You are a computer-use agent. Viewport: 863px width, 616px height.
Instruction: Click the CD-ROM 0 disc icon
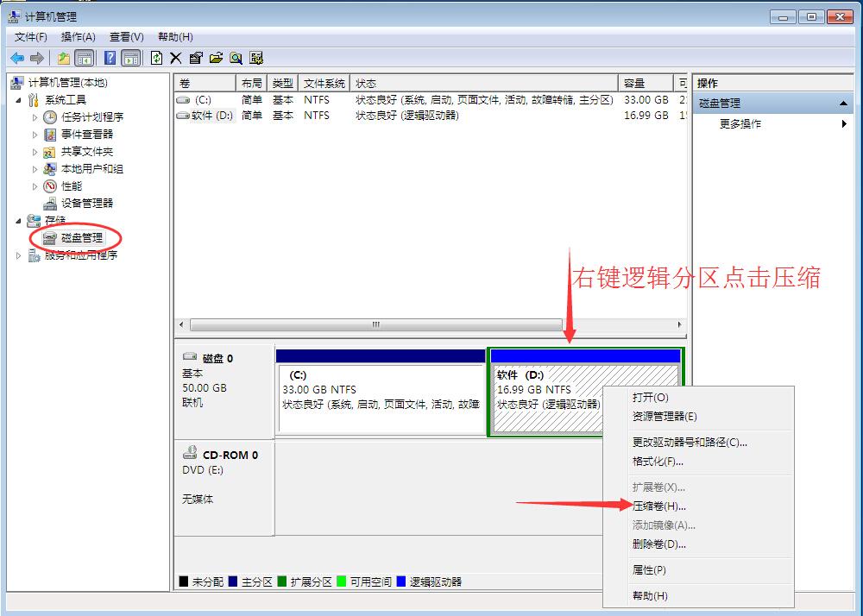(190, 453)
